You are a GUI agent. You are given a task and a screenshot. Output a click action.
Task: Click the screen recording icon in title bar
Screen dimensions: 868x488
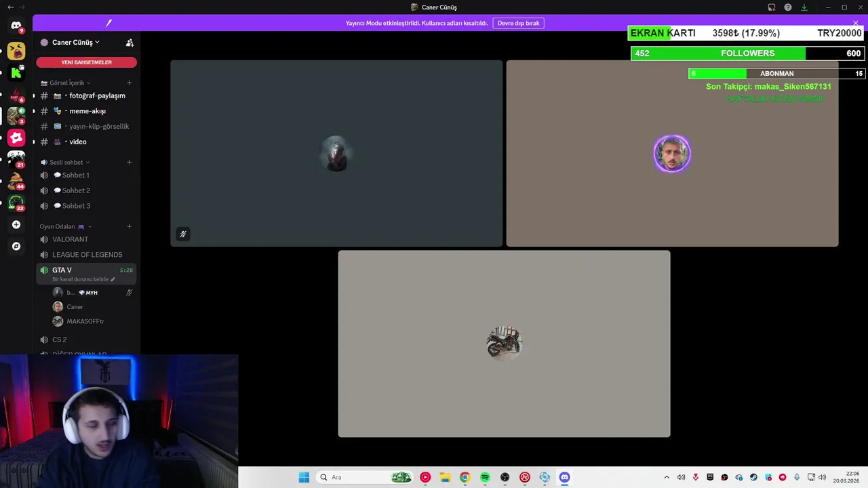tap(772, 7)
